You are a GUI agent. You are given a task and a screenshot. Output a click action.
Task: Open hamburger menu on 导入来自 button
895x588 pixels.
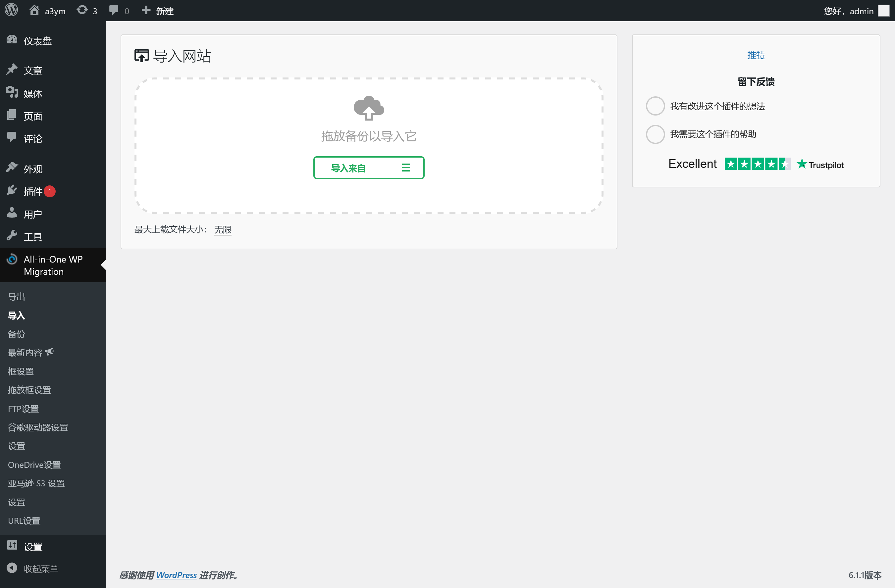(406, 168)
